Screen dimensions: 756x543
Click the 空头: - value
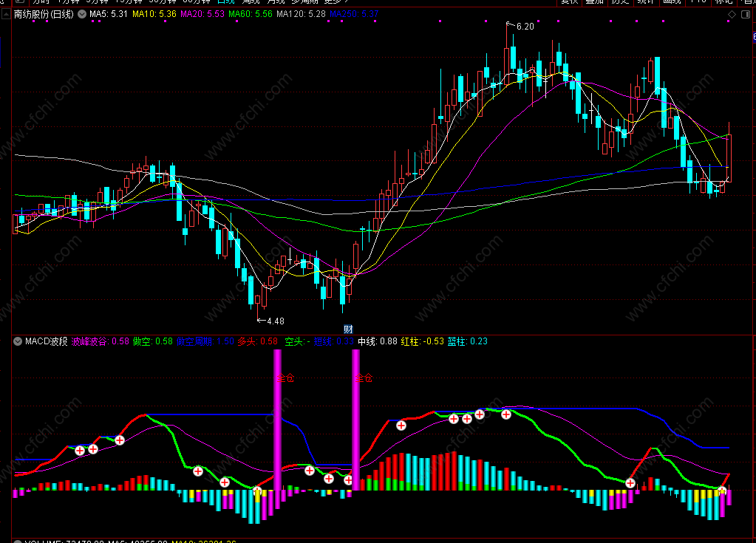298,341
